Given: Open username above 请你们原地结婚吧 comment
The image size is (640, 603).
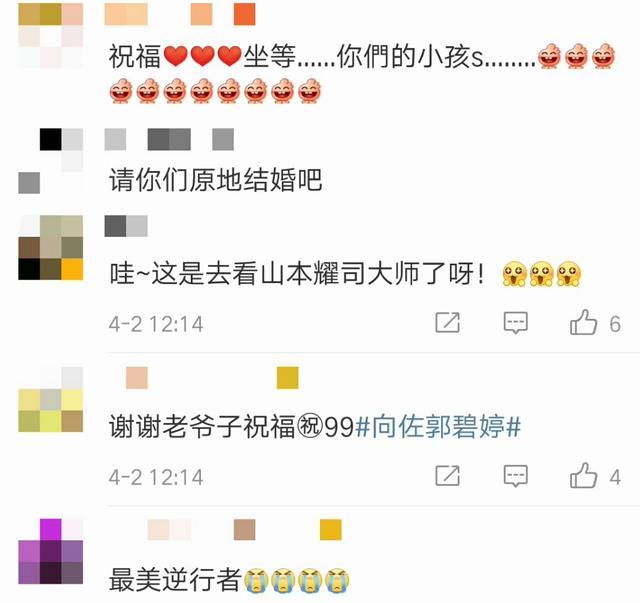Looking at the screenshot, I should pyautogui.click(x=169, y=139).
